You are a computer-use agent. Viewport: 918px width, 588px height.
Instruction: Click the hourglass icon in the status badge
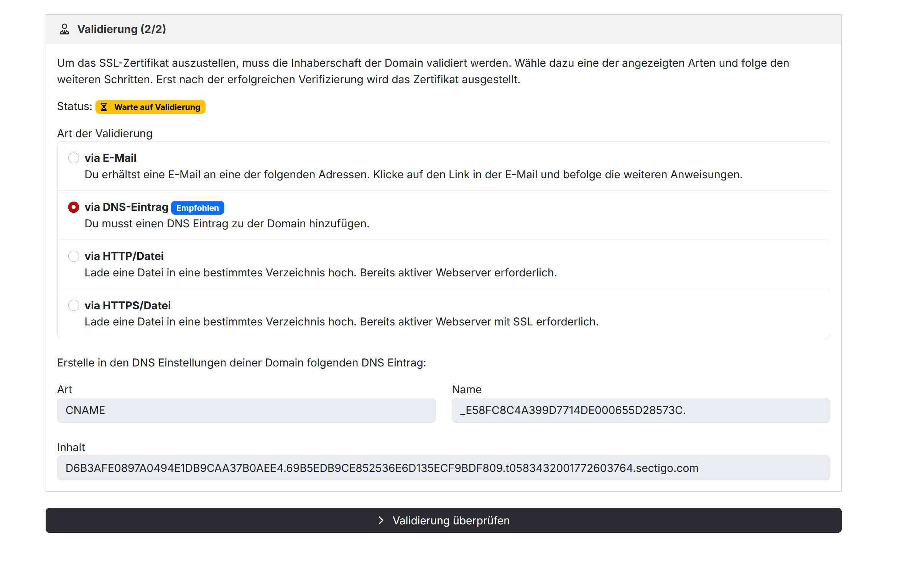tap(104, 107)
